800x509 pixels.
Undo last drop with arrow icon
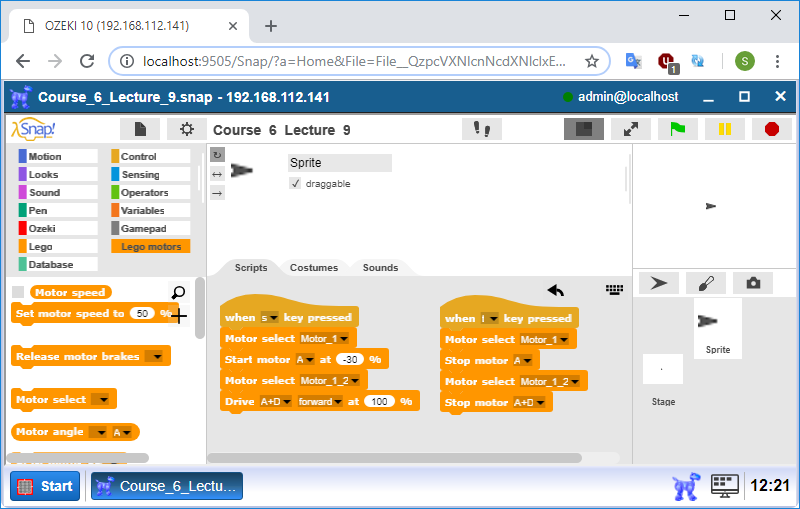[x=556, y=291]
